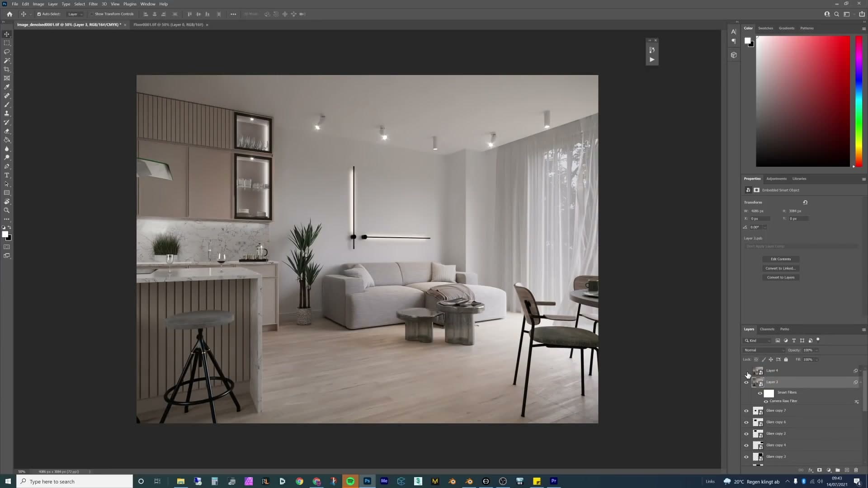Click the hue spectrum slider

(x=859, y=101)
